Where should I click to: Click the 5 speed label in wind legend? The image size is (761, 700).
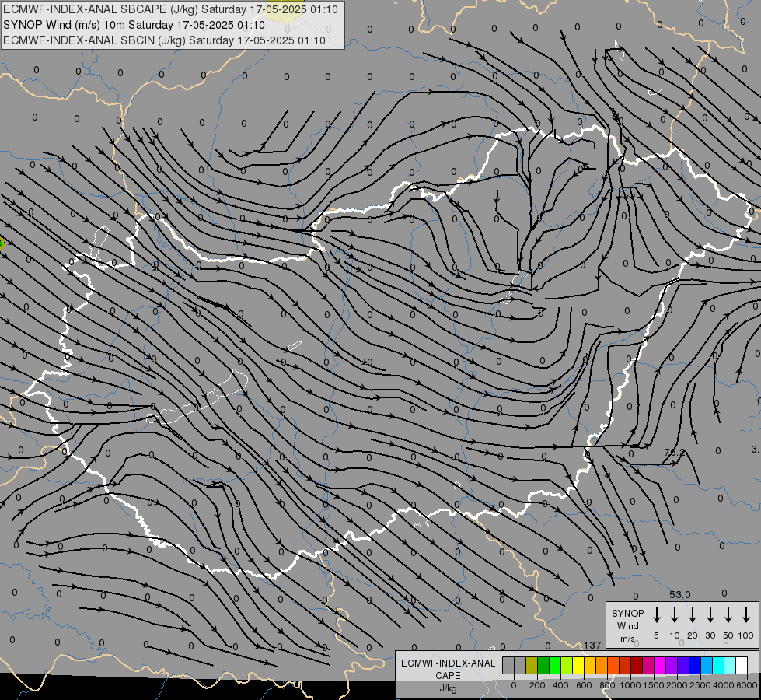click(656, 635)
